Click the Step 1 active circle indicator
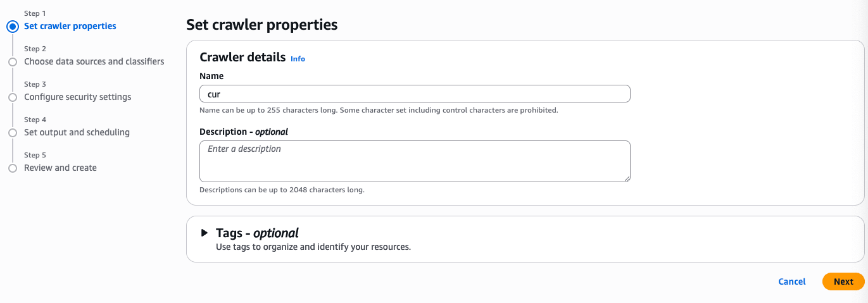The width and height of the screenshot is (868, 303). [12, 27]
